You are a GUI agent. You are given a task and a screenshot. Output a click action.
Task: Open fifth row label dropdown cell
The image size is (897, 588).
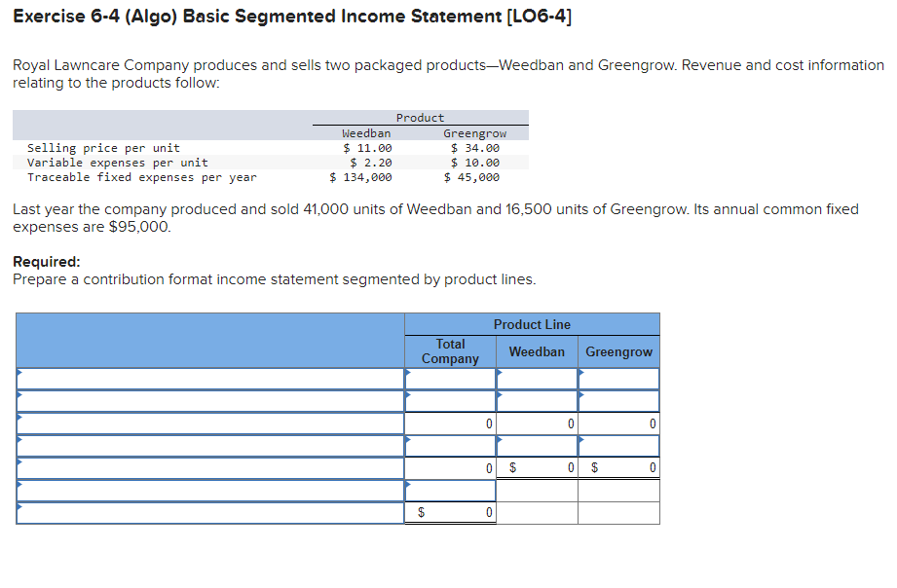210,468
